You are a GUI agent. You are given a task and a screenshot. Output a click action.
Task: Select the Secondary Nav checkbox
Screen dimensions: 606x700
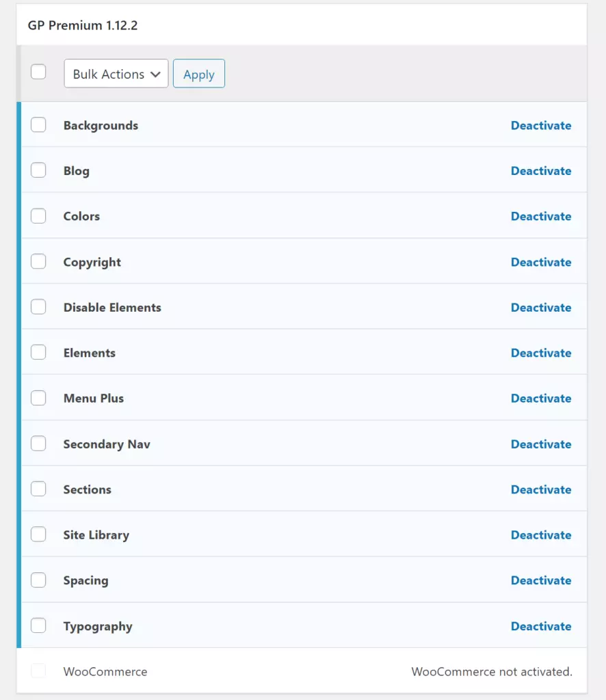(38, 443)
